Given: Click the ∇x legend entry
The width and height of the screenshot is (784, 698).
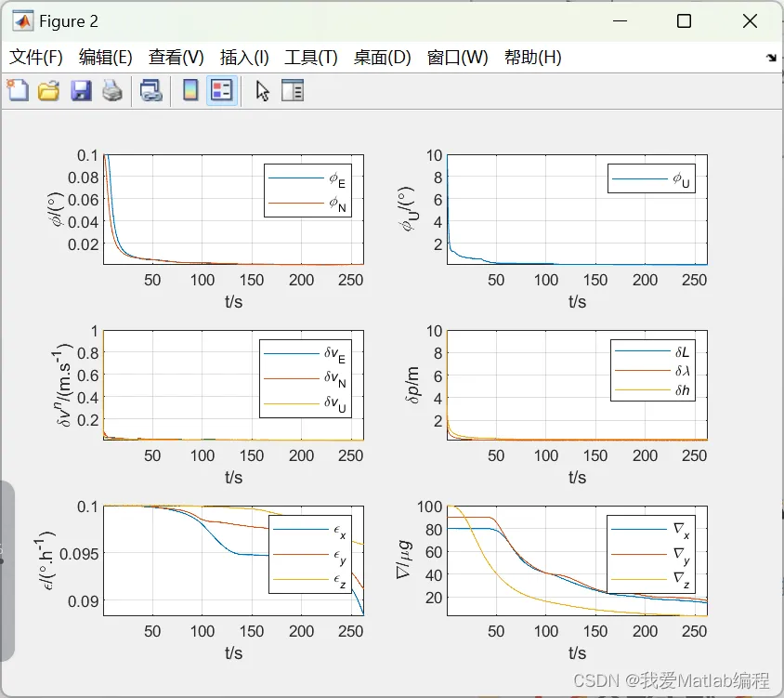Looking at the screenshot, I should pyautogui.click(x=650, y=530).
